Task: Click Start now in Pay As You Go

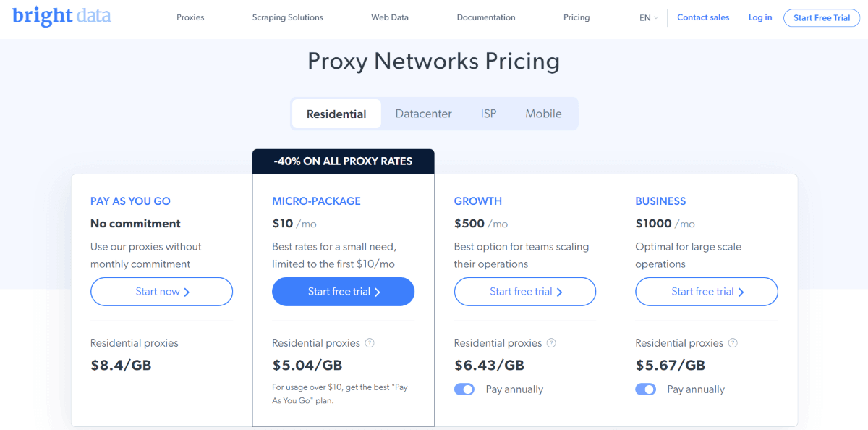Action: (162, 292)
